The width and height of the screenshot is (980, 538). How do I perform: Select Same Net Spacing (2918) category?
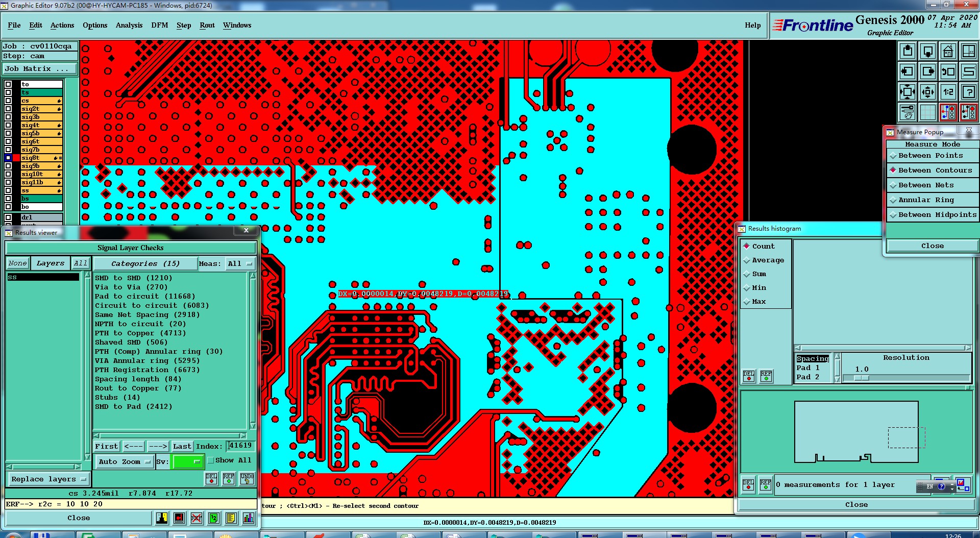[148, 315]
